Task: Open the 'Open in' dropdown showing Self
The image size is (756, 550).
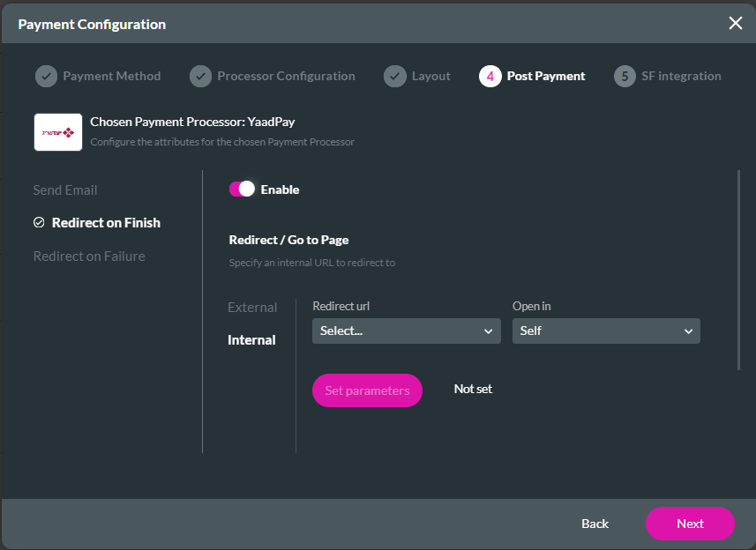Action: (606, 331)
